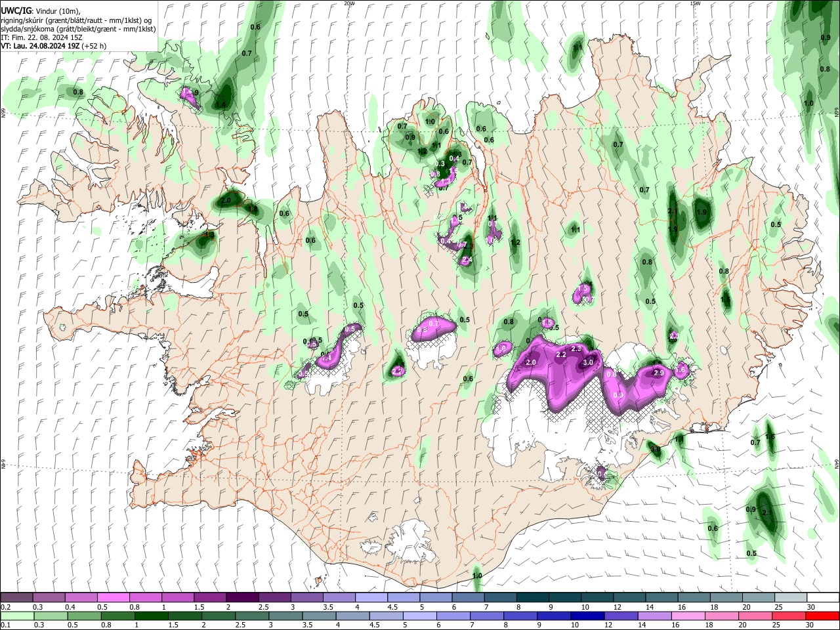Pick the white 30+ snow legend swatch
This screenshot has width=840, height=630.
coord(822,597)
